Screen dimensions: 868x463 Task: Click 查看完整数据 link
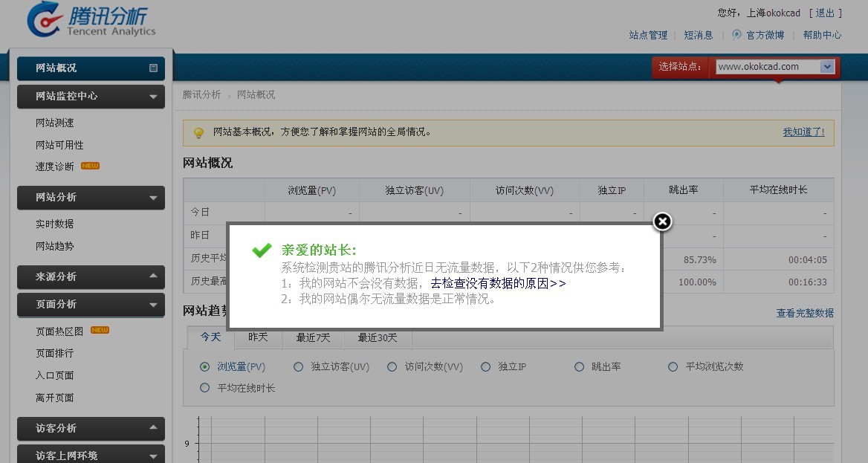click(805, 313)
